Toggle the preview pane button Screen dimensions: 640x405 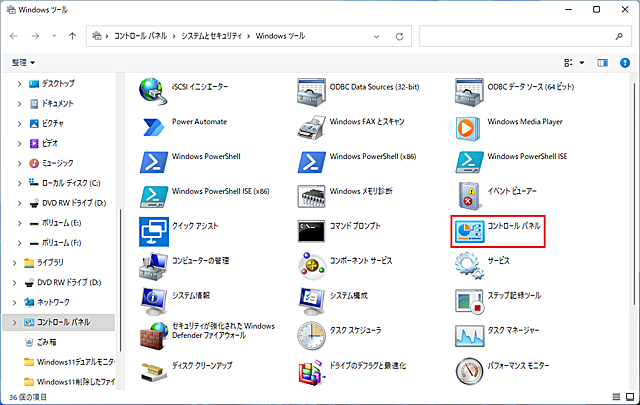pos(602,62)
